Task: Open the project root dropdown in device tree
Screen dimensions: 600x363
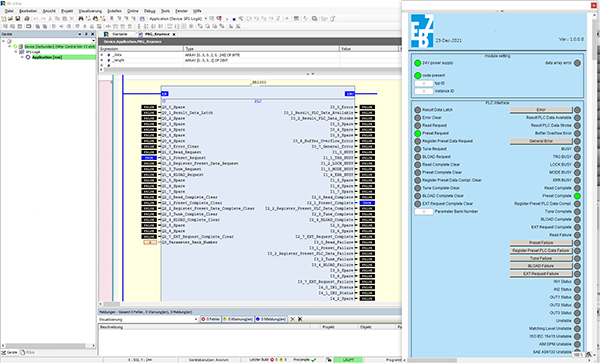Action: tap(93, 41)
